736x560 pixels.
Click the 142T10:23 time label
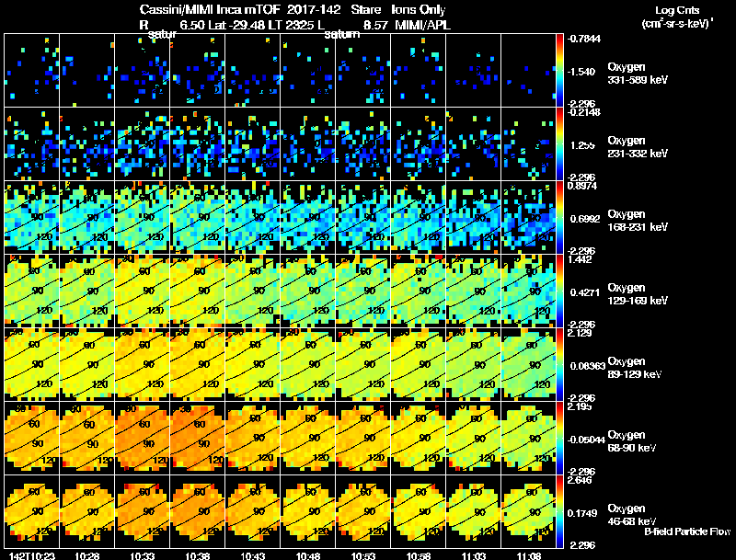32,555
